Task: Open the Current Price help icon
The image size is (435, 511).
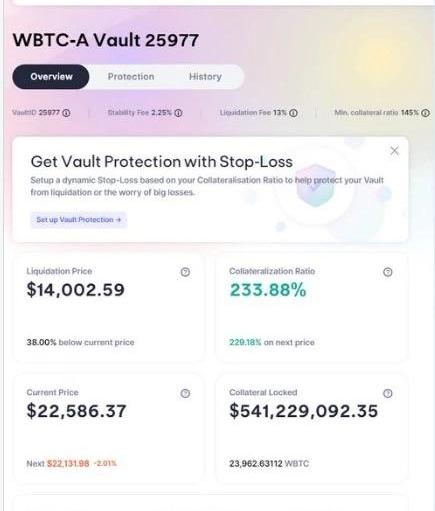Action: [185, 393]
